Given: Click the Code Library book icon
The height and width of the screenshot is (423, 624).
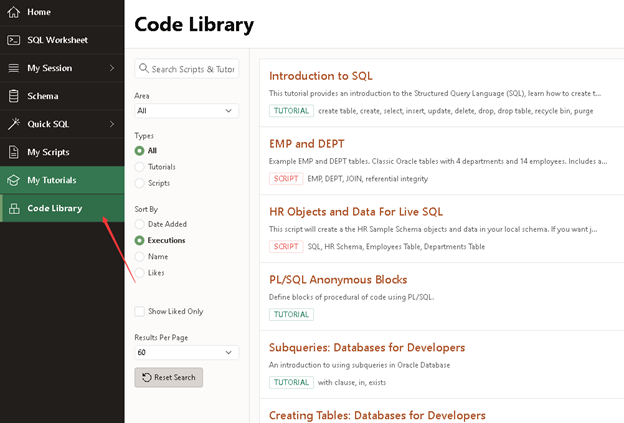Looking at the screenshot, I should 13,208.
